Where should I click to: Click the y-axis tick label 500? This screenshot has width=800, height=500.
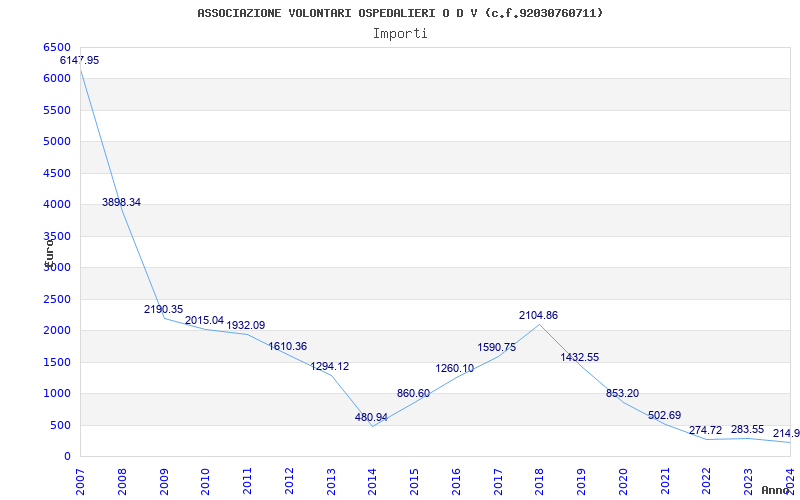(60, 426)
